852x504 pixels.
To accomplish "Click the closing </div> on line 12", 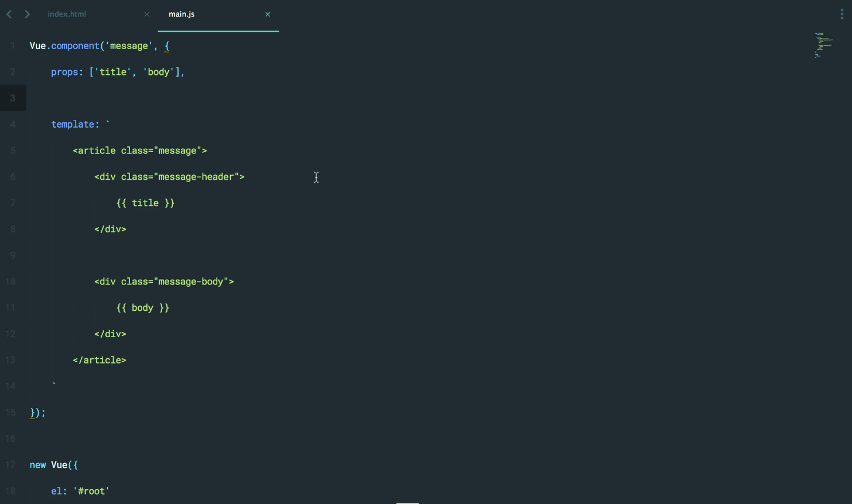I will [x=110, y=334].
